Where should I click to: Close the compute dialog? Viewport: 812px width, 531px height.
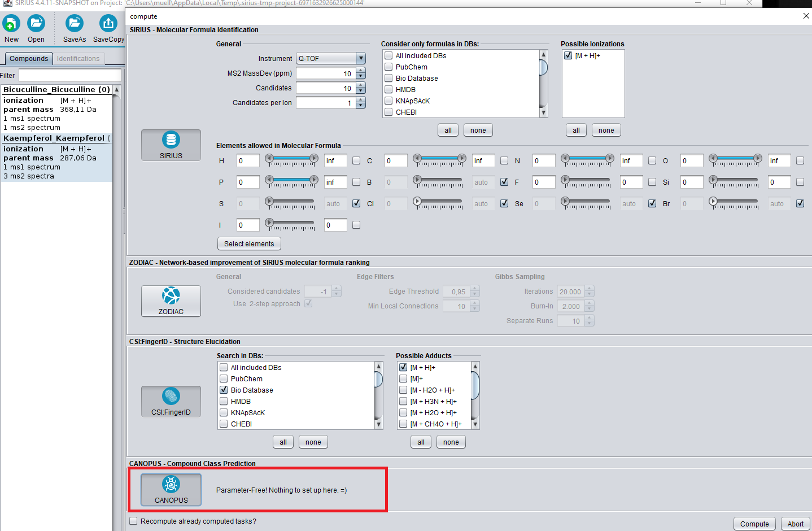pyautogui.click(x=806, y=16)
